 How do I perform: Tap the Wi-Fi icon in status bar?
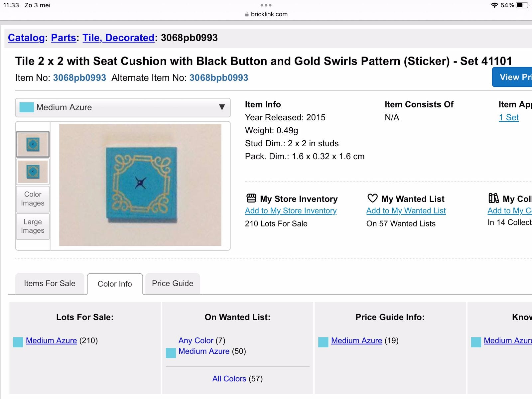(x=494, y=5)
